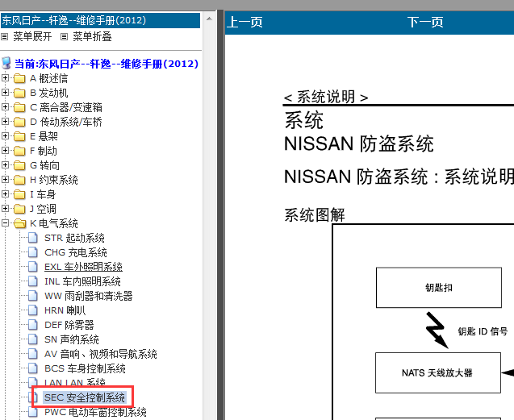Open the INL 车内照明系统 section
The width and height of the screenshot is (514, 420).
tap(82, 281)
